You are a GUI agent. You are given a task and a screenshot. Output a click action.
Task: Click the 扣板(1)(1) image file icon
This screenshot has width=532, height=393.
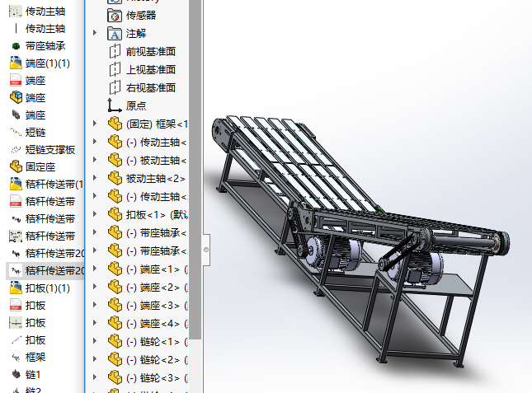coord(16,288)
